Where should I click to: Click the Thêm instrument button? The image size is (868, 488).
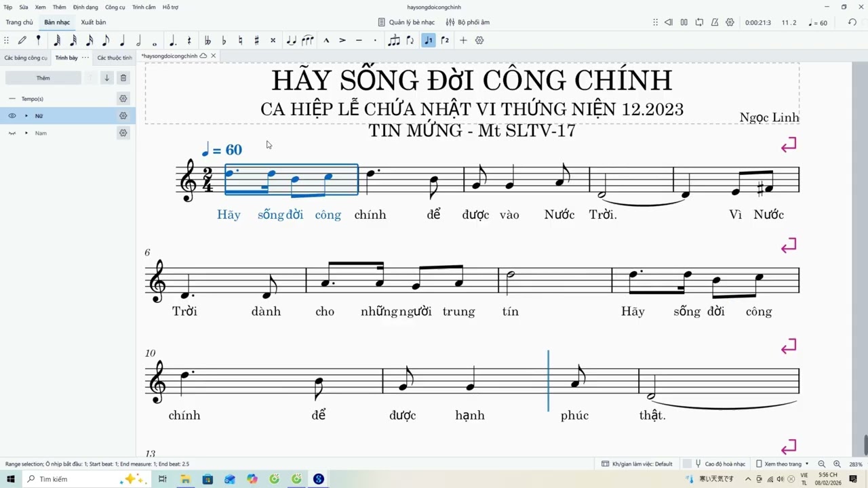click(x=43, y=78)
